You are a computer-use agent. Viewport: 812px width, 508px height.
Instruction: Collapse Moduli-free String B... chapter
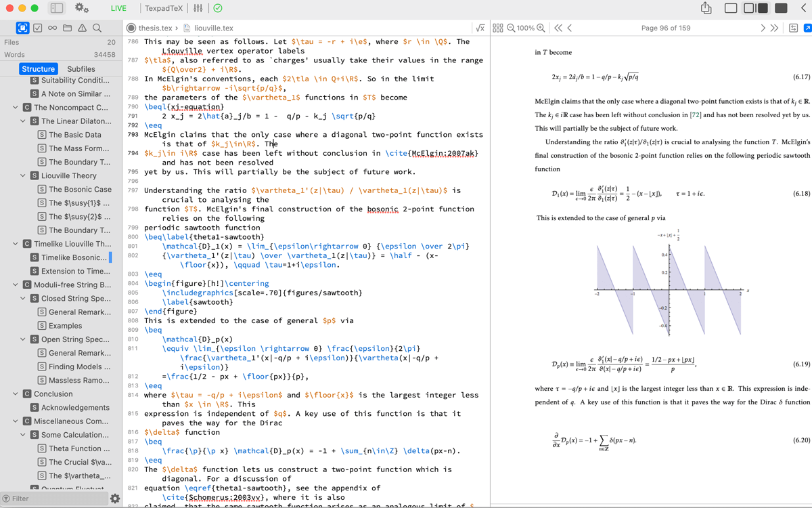click(15, 284)
